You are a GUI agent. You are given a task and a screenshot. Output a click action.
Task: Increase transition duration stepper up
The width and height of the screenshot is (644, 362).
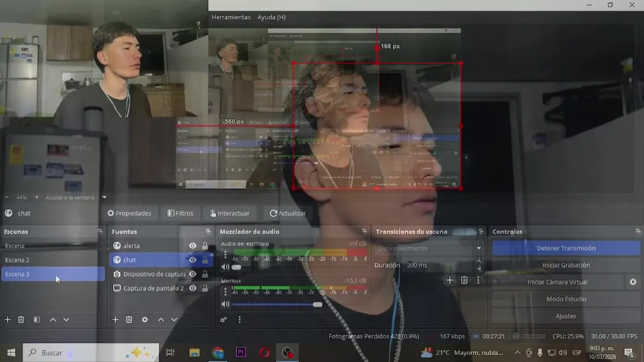[x=478, y=262]
